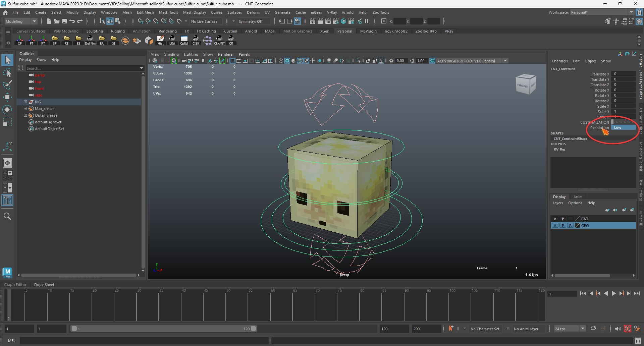The height and width of the screenshot is (346, 644).
Task: Click the play forward button
Action: [x=614, y=293]
